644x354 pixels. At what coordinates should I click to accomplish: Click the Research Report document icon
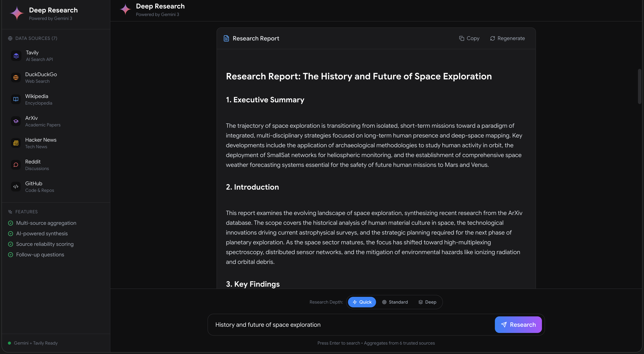(226, 38)
